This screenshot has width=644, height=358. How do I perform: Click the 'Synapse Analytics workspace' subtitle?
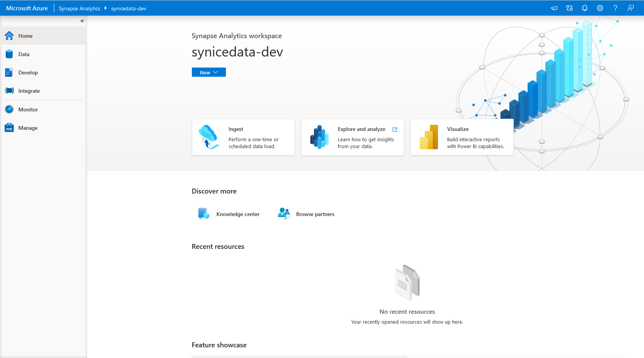(x=237, y=36)
